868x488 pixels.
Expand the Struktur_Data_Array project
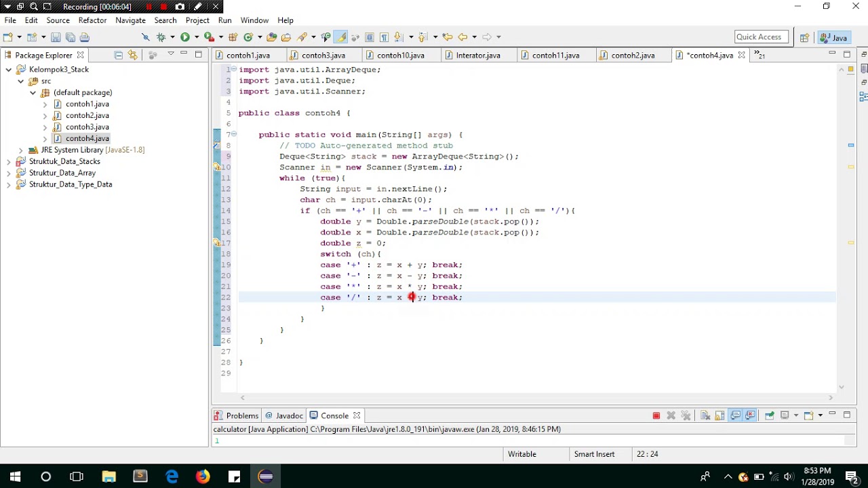click(x=9, y=173)
